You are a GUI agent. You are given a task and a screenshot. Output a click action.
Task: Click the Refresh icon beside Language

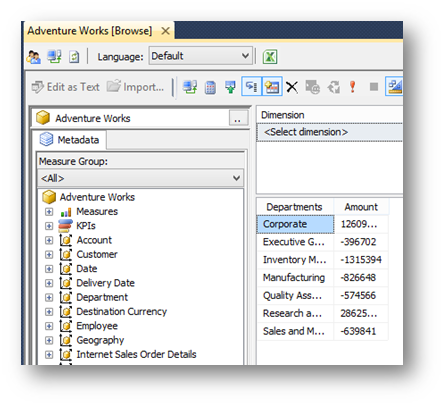(74, 57)
